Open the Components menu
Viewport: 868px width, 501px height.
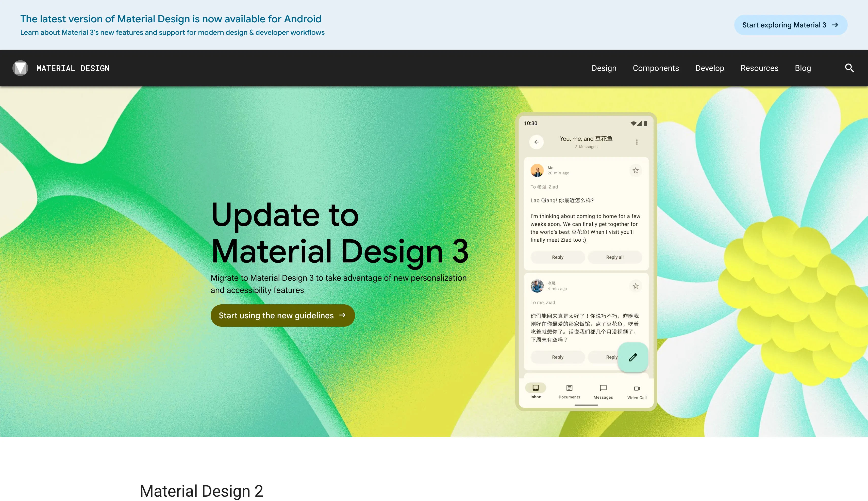(x=656, y=68)
